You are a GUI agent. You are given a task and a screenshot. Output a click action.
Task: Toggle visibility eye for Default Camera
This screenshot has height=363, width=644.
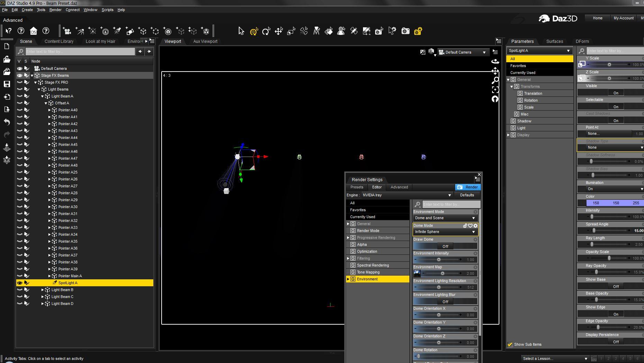pos(20,68)
